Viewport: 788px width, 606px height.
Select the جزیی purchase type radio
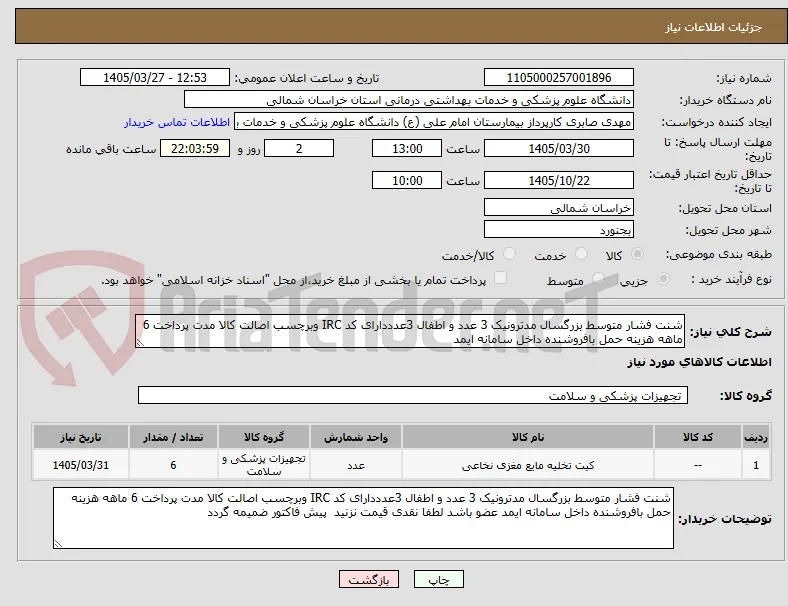pos(663,278)
